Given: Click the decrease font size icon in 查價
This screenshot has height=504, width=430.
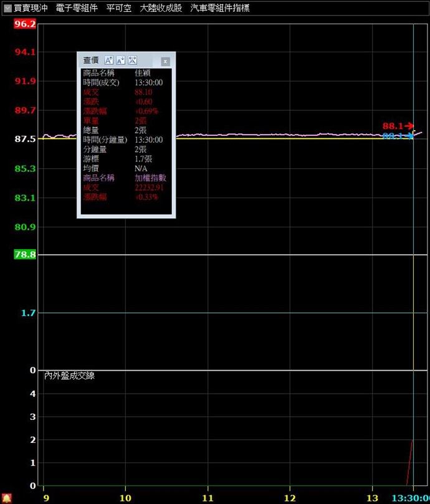Looking at the screenshot, I should coord(120,60).
